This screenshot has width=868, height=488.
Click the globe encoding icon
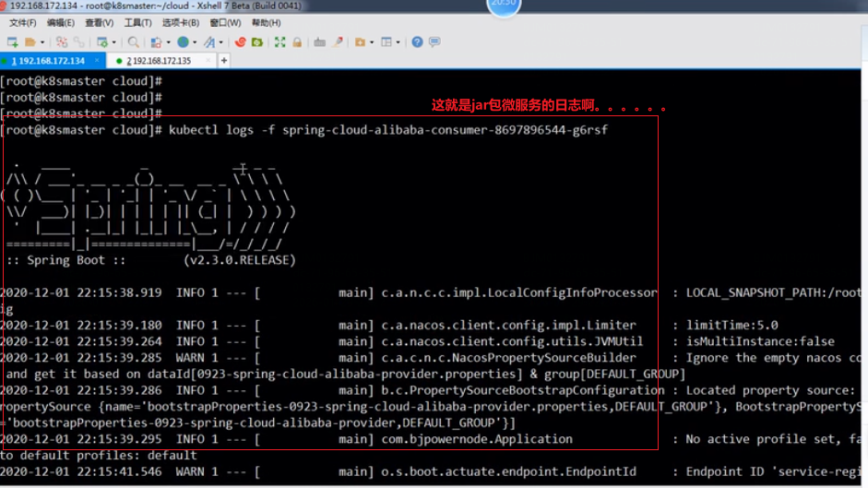tap(184, 42)
